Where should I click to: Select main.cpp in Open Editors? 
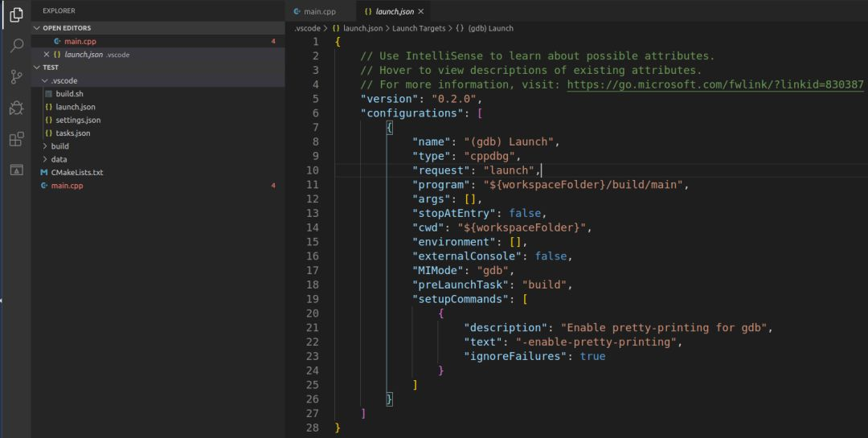pos(158,42)
